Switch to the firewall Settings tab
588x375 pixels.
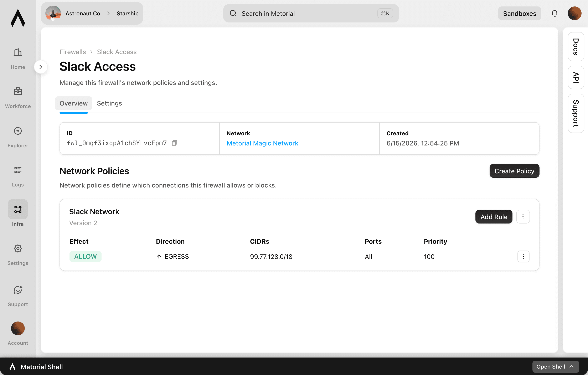point(109,103)
